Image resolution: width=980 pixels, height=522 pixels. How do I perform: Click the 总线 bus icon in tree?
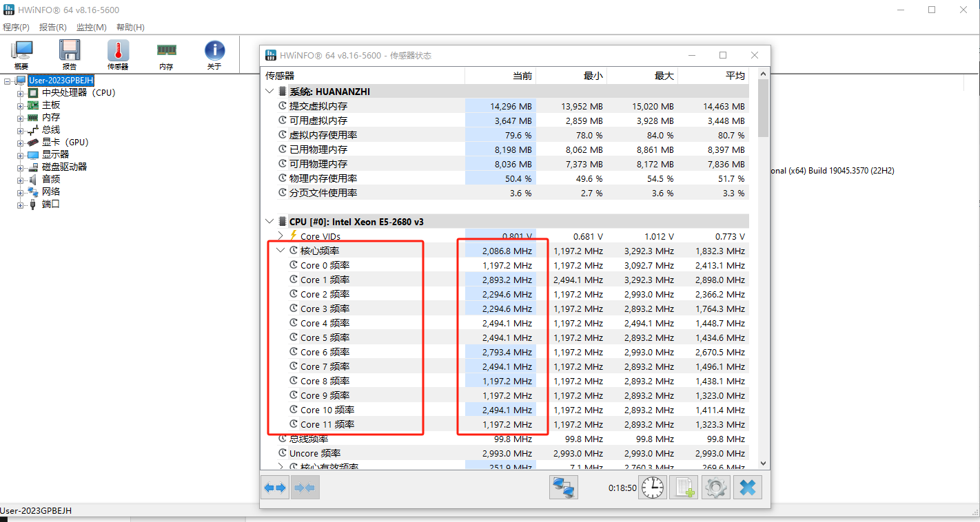[33, 129]
